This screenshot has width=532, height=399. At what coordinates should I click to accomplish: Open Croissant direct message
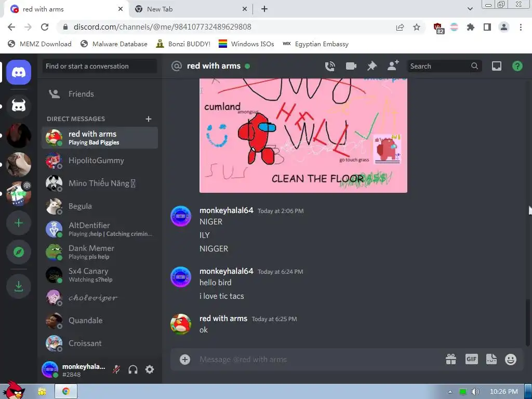(100, 343)
